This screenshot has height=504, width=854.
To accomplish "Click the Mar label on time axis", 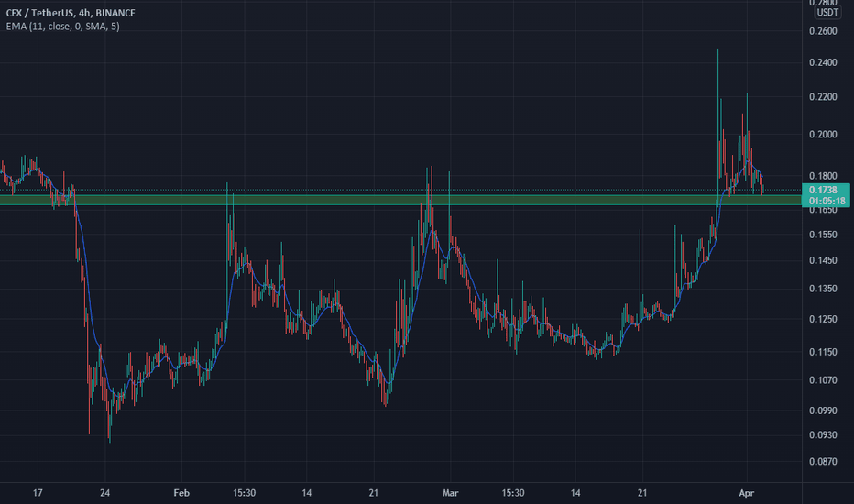I will [x=451, y=493].
